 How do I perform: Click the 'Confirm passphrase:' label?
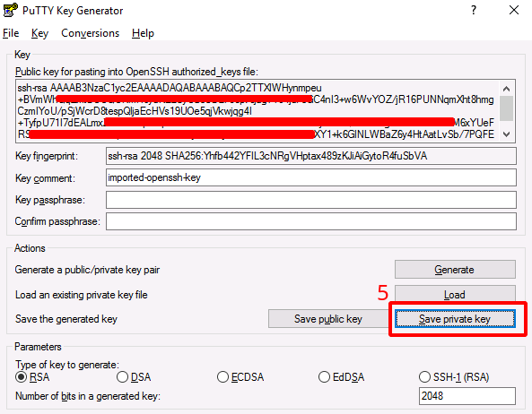57,221
